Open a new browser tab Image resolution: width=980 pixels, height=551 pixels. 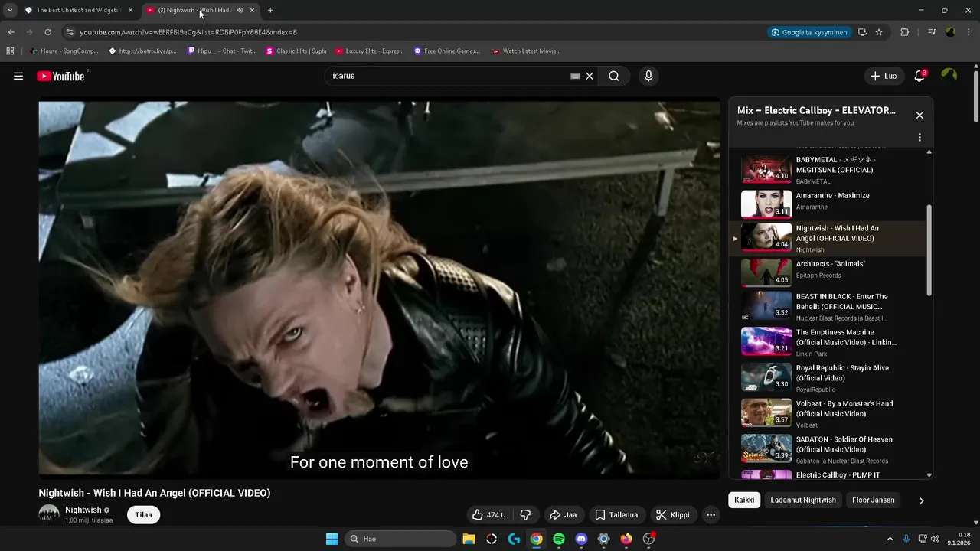tap(270, 10)
